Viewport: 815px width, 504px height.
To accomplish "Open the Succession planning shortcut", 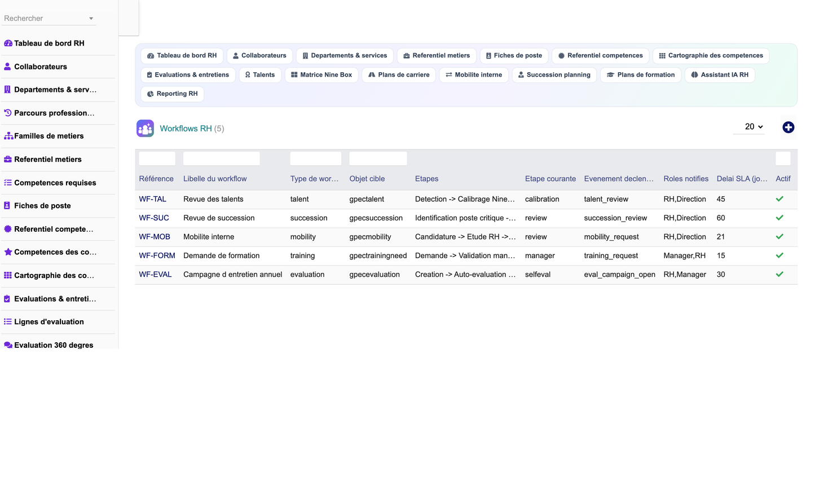I will [554, 75].
